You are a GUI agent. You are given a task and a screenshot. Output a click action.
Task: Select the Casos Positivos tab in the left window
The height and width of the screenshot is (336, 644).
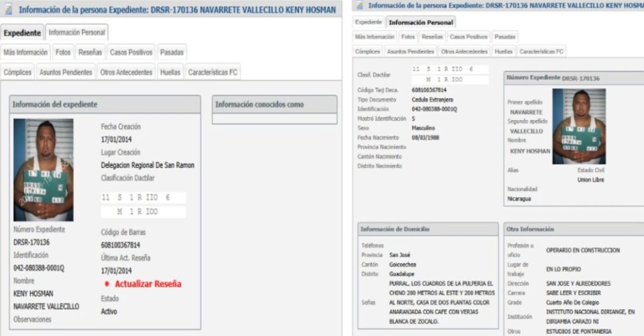tap(131, 53)
